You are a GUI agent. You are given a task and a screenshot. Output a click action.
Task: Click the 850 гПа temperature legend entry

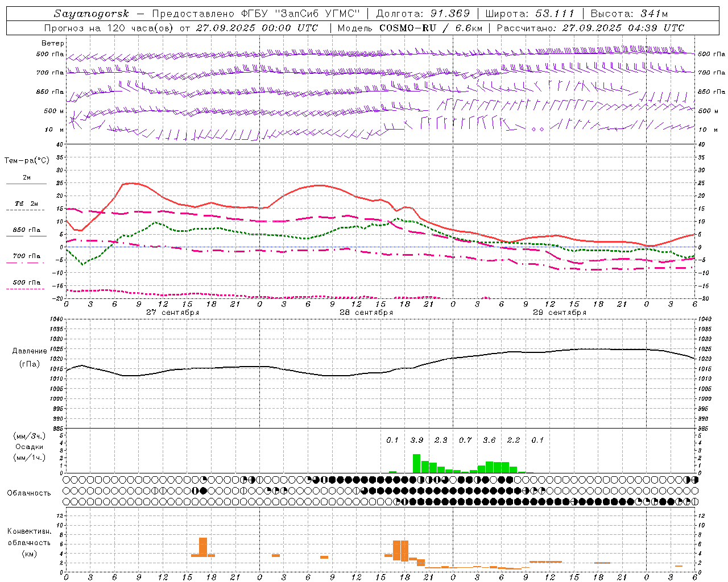tap(27, 230)
